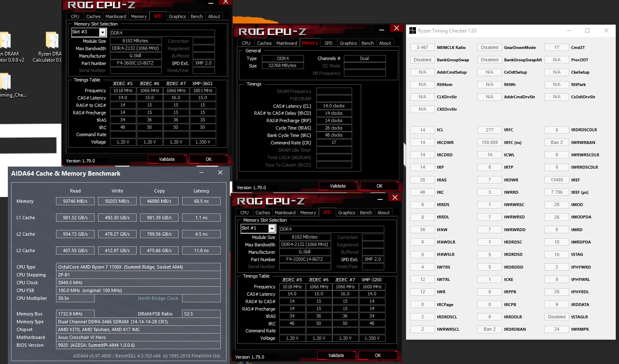The image size is (619, 364).
Task: Click OK in the Slot #3 CPU-Z window
Action: click(x=209, y=159)
